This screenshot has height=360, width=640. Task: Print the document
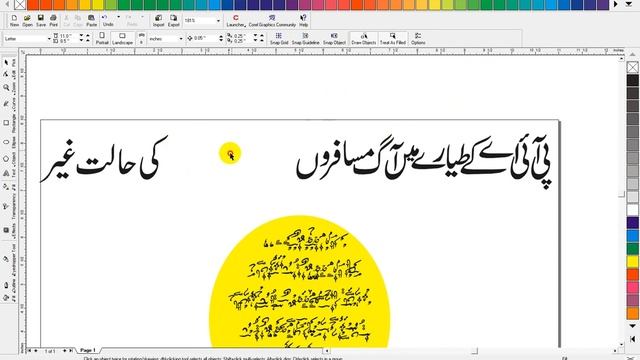coord(53,20)
